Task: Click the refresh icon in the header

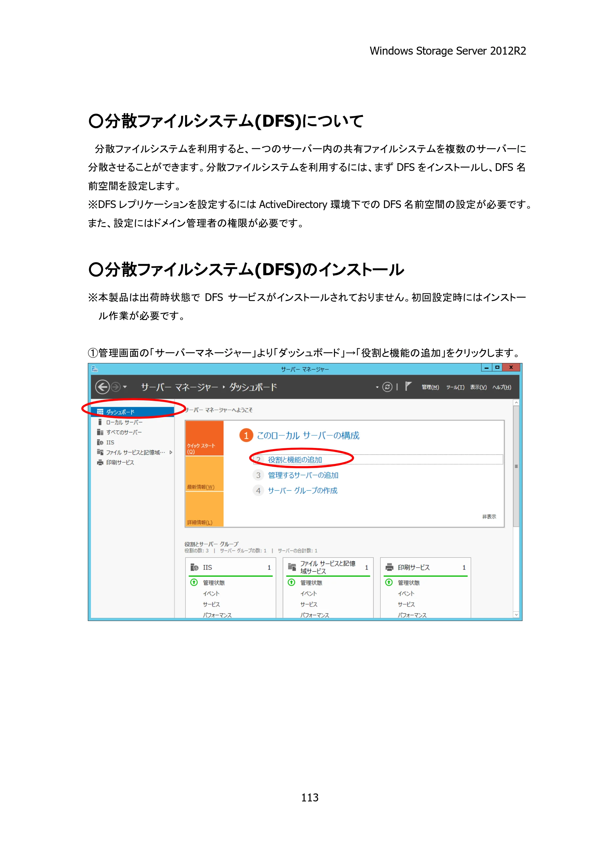Action: coord(387,387)
